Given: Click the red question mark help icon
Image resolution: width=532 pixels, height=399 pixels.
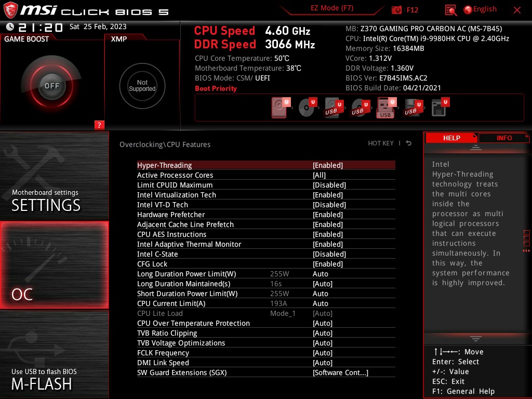Looking at the screenshot, I should click(99, 125).
